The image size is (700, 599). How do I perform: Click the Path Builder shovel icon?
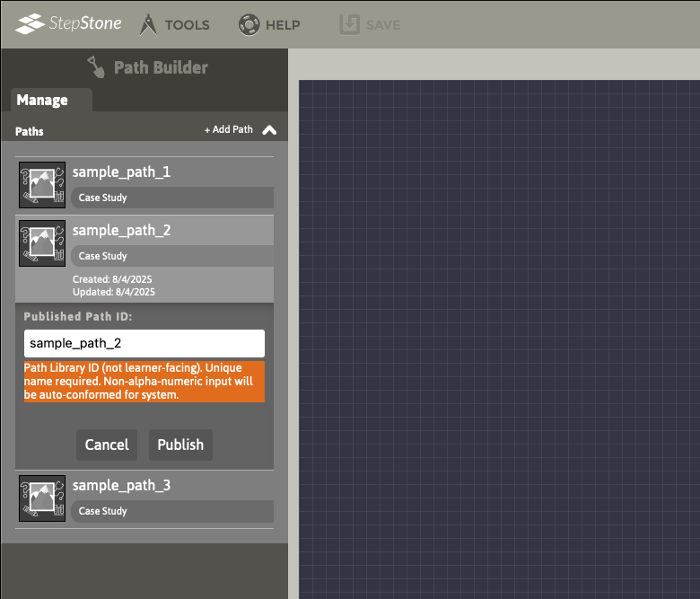click(95, 67)
